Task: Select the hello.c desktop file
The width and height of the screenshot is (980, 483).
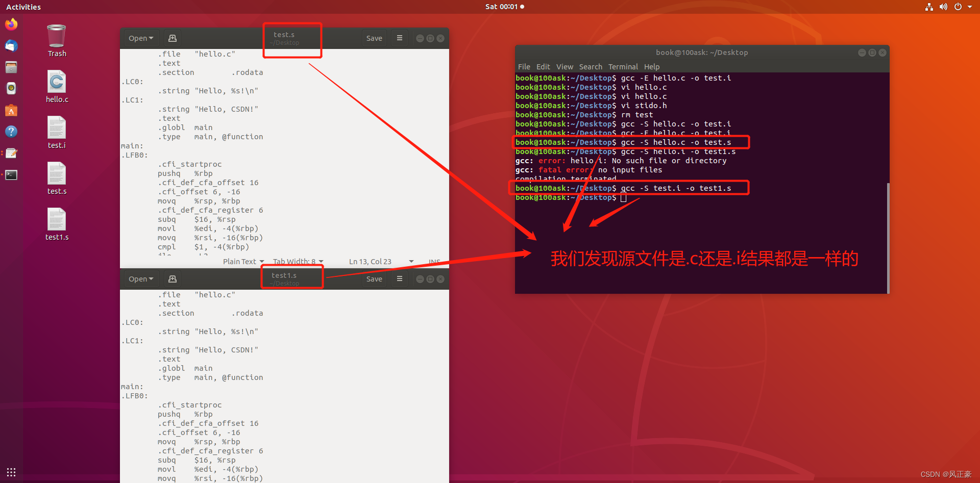Action: click(x=57, y=87)
